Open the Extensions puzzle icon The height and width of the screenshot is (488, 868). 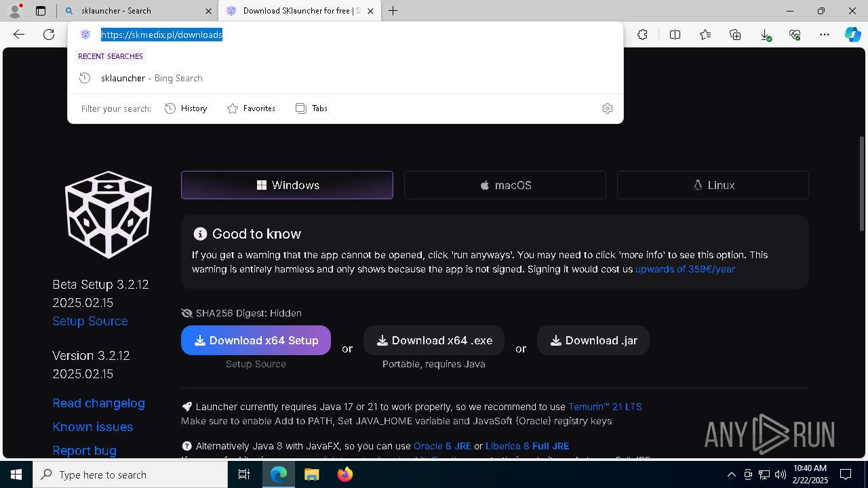click(x=642, y=35)
